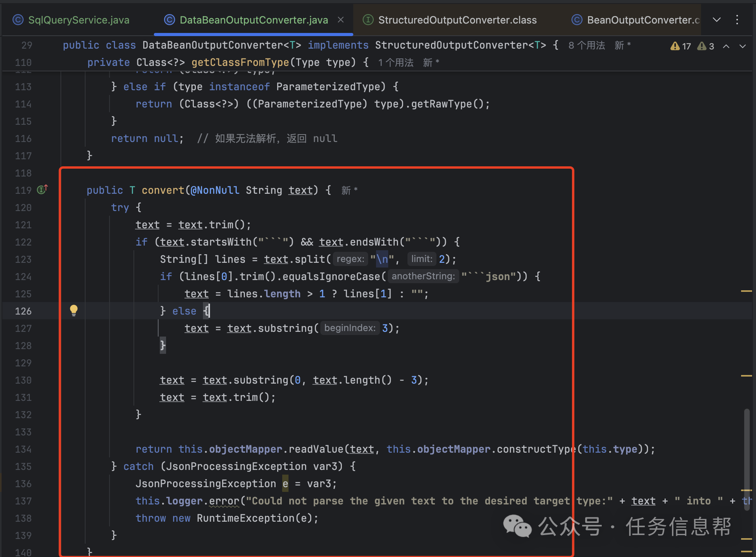The image size is (756, 557).
Task: Click the '8 个用法' usages hint link
Action: click(x=586, y=46)
